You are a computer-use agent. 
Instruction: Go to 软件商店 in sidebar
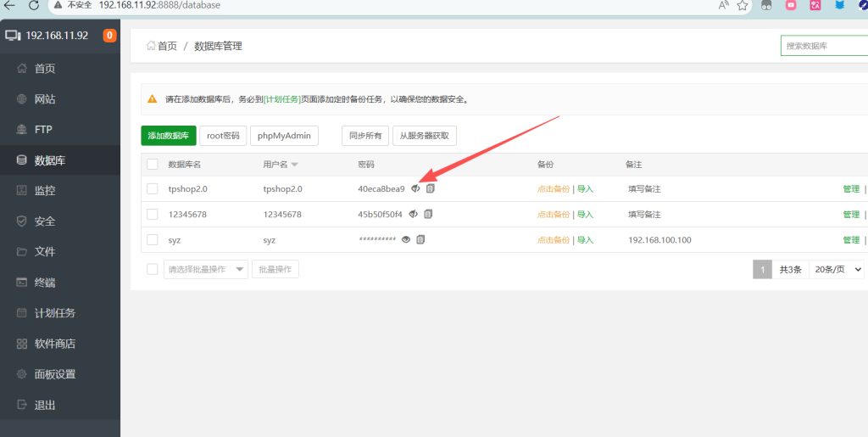click(55, 344)
